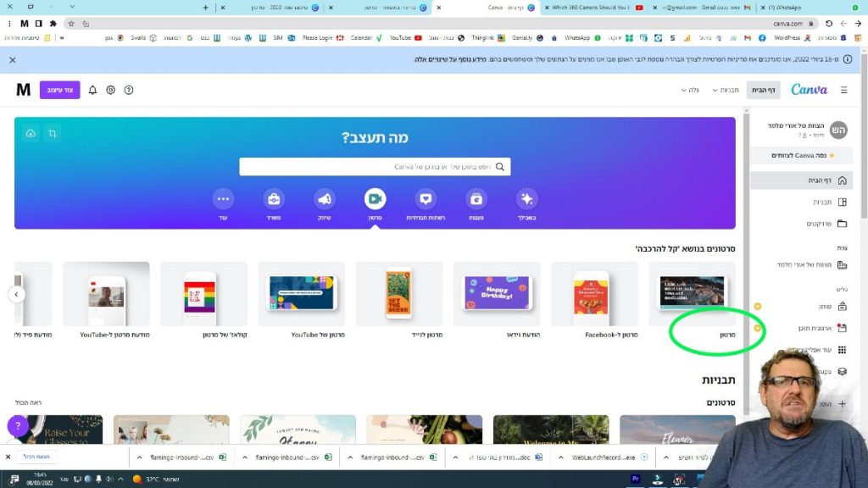
Task: Click the carousel scroll arrow
Action: (17, 294)
